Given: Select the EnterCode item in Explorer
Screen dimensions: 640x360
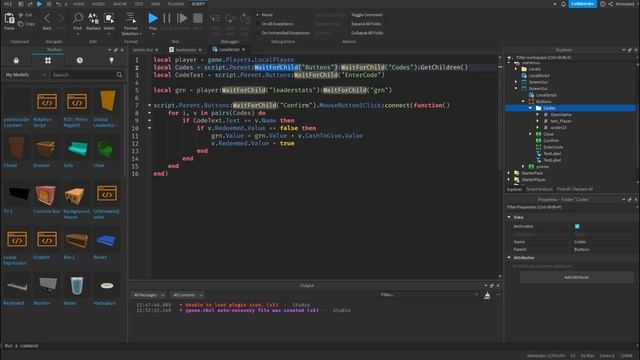Looking at the screenshot, I should pos(553,147).
